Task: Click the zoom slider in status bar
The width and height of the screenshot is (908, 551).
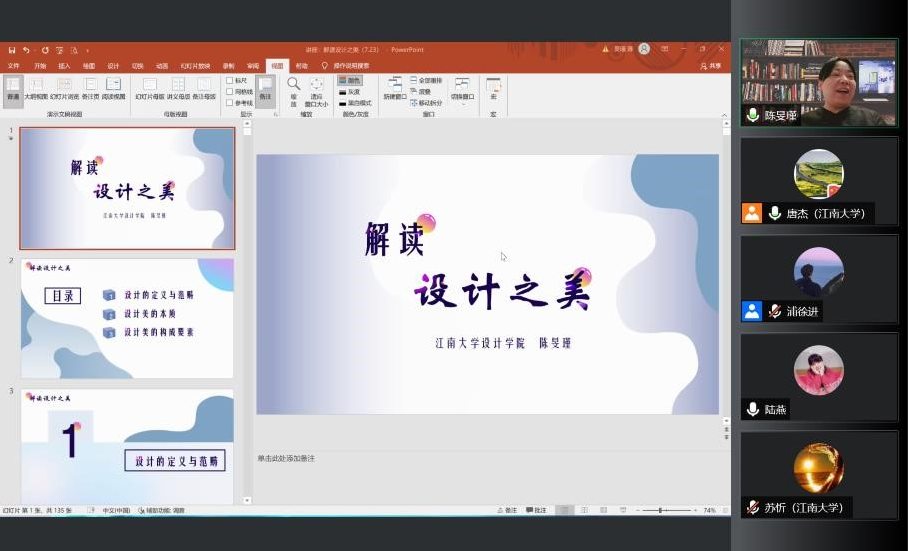Action: coord(662,510)
